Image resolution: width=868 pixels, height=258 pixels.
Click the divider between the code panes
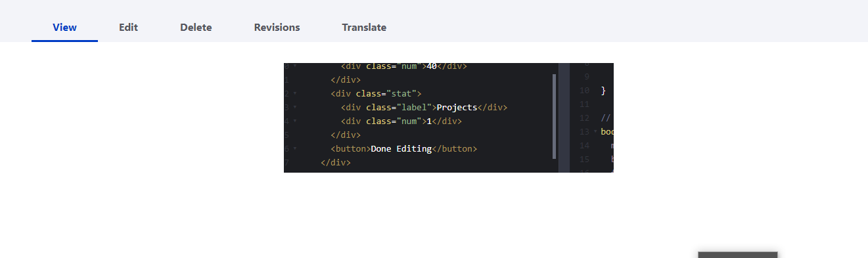(x=564, y=118)
